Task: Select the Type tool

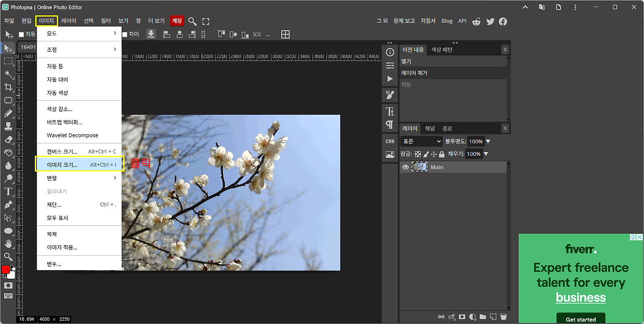Action: pyautogui.click(x=9, y=192)
